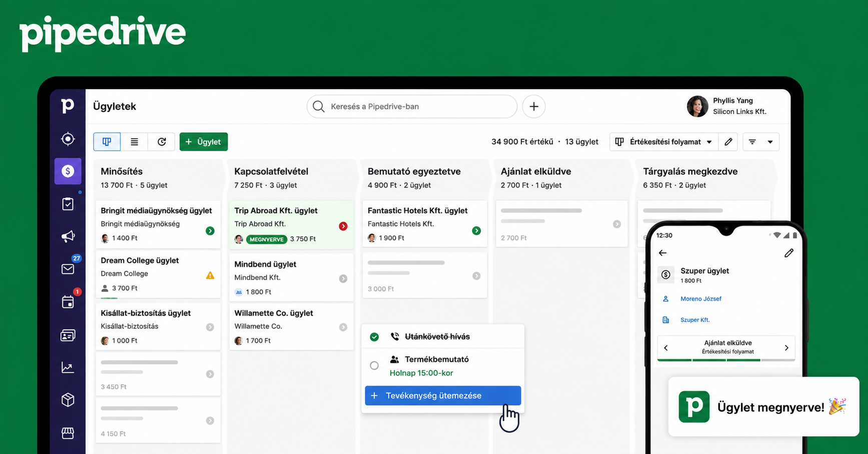Edit deal with phone pencil icon

click(x=789, y=253)
